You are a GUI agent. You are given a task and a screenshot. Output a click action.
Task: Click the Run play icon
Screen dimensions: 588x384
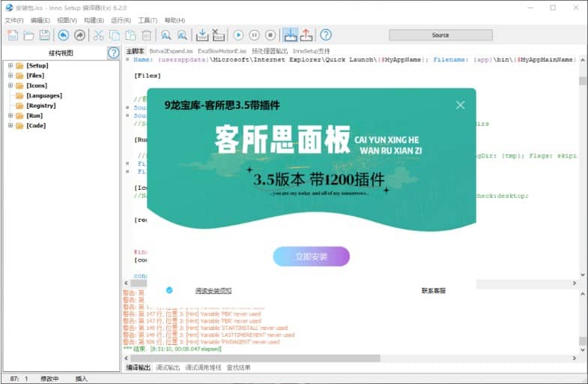pyautogui.click(x=238, y=35)
